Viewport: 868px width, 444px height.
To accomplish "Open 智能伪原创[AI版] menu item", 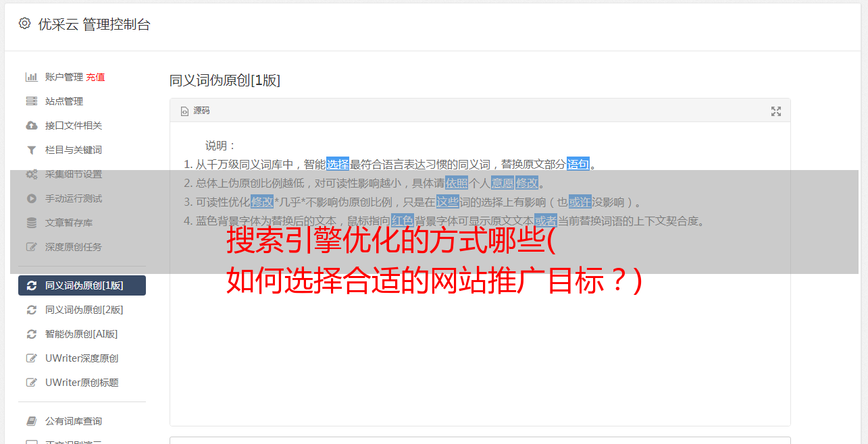I will [x=82, y=334].
